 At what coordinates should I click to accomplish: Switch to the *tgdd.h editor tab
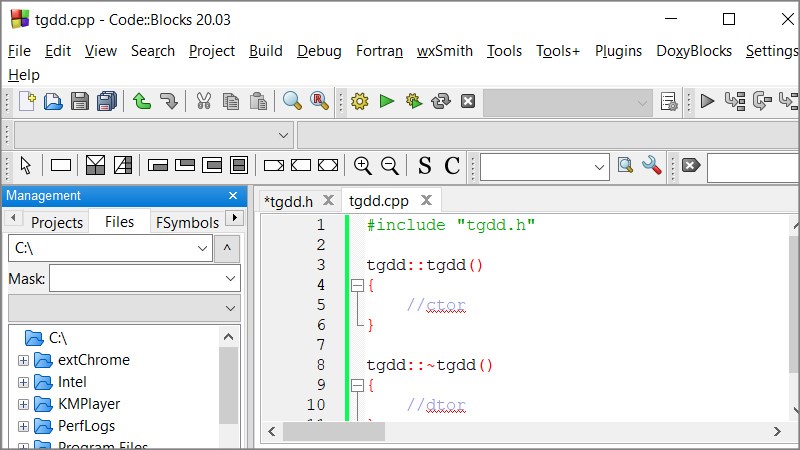tap(288, 201)
